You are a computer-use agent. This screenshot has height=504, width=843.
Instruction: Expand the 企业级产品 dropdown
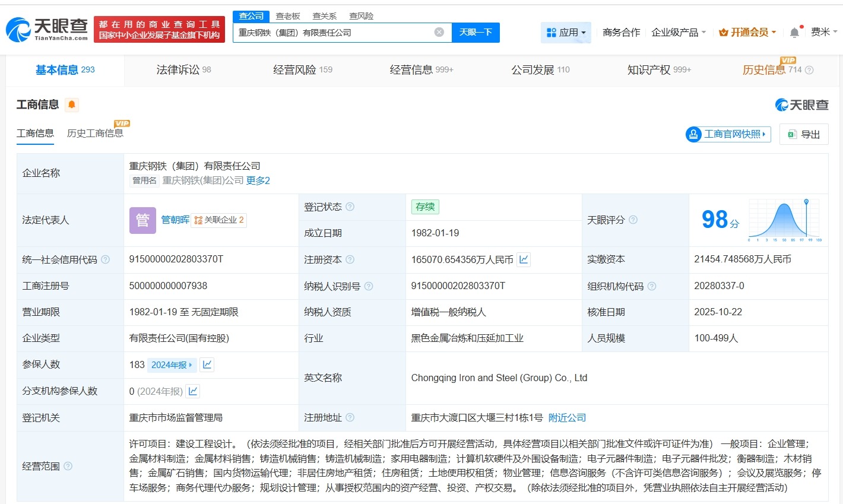pyautogui.click(x=678, y=32)
